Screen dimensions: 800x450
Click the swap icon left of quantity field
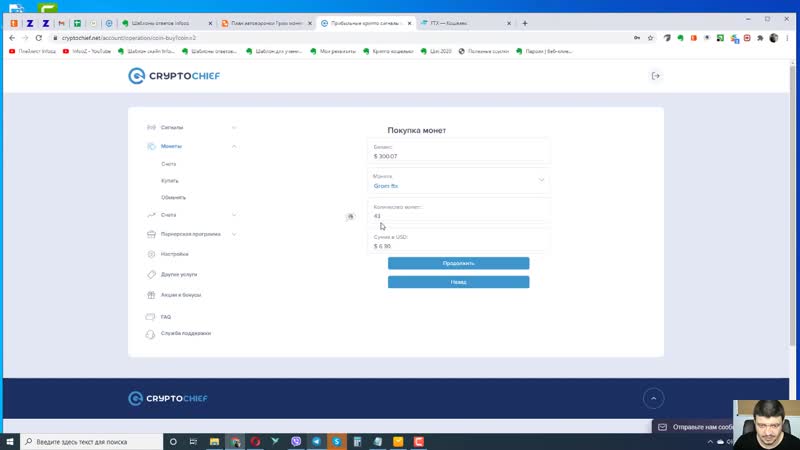click(351, 217)
